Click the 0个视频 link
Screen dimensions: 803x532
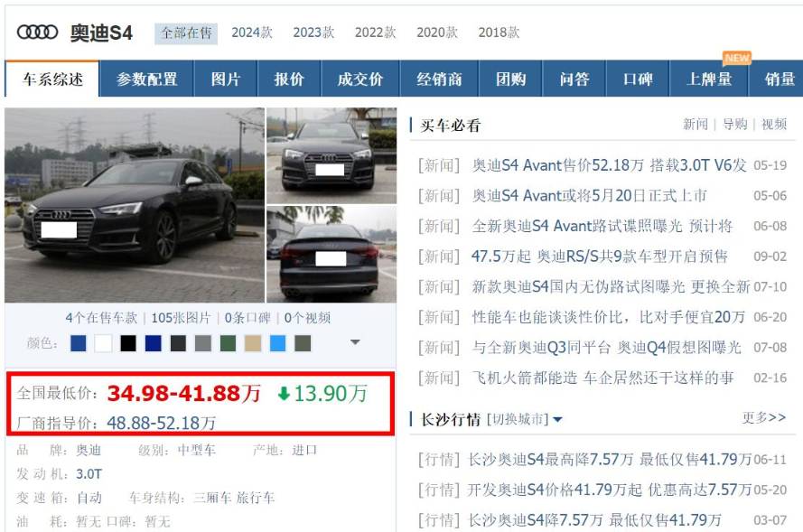tap(307, 318)
